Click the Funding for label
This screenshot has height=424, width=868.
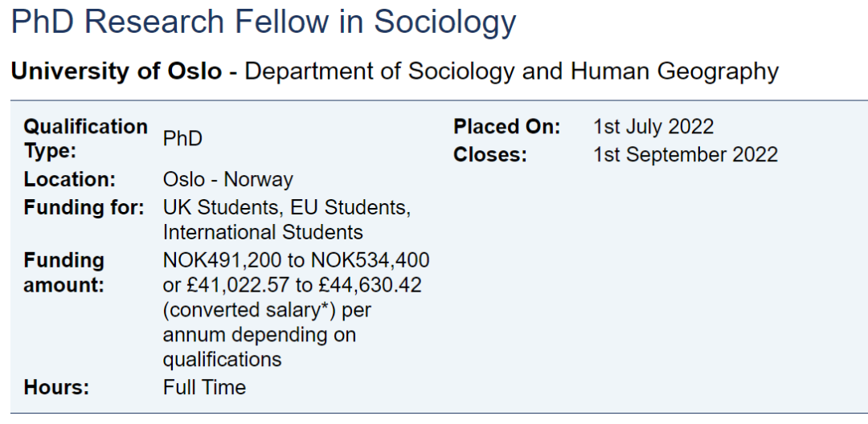pos(84,207)
